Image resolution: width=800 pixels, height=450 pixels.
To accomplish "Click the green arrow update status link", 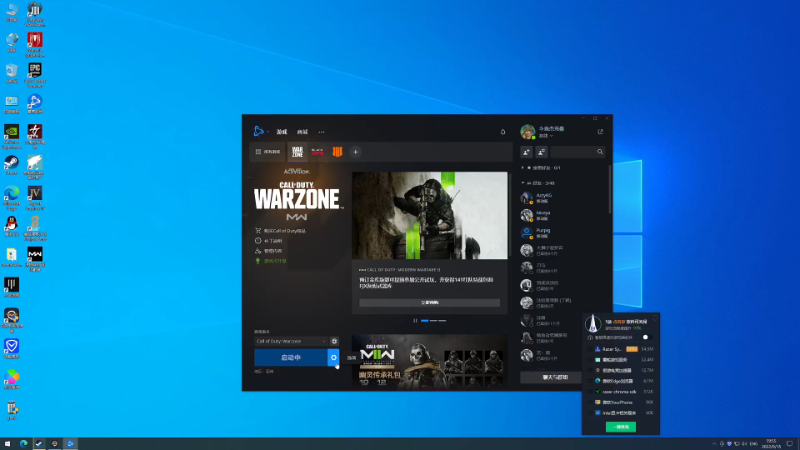I will pos(271,261).
